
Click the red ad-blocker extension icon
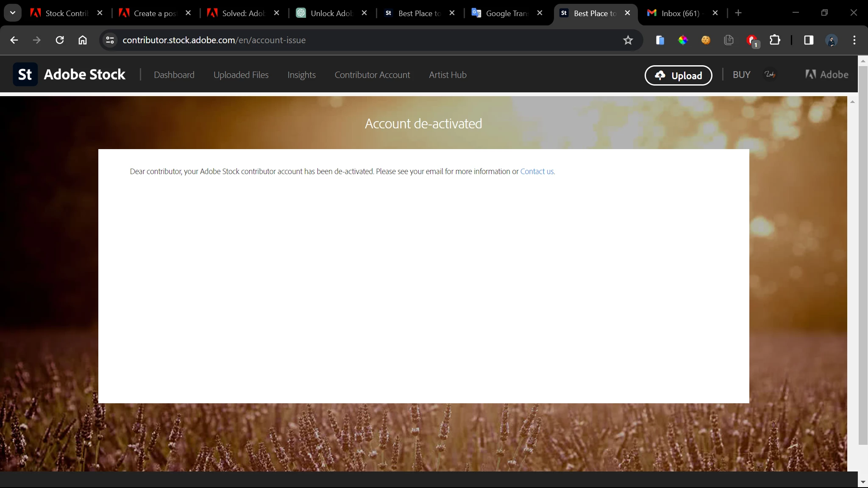click(x=752, y=40)
